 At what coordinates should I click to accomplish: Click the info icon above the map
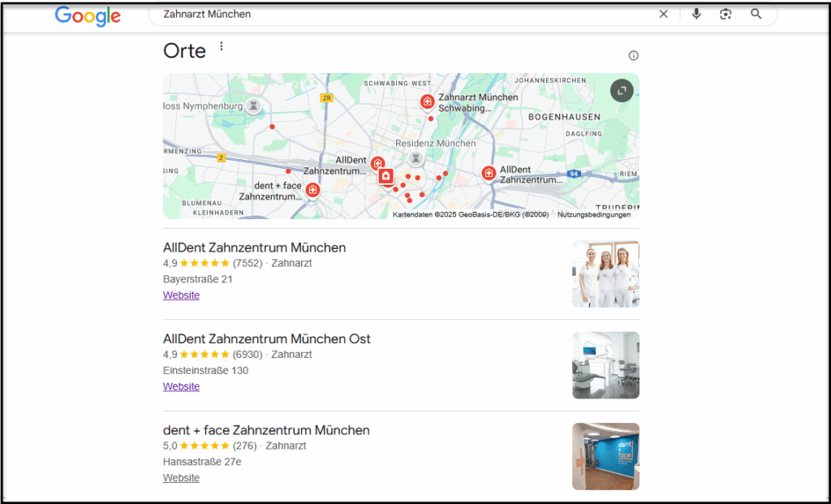(633, 56)
